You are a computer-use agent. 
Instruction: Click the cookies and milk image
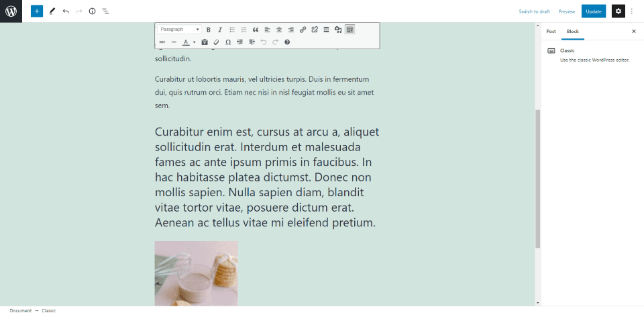197,273
